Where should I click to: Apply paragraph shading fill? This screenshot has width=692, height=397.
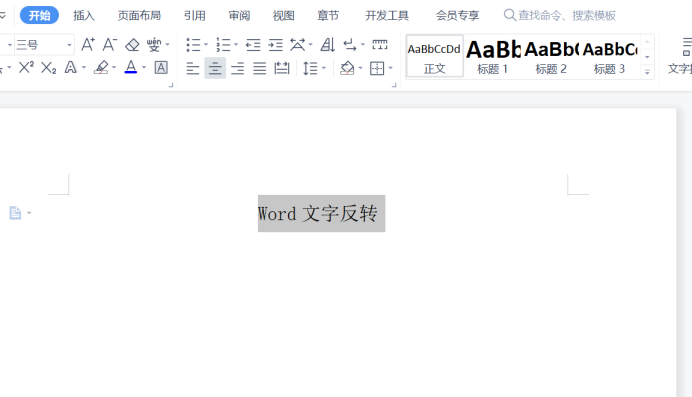[347, 68]
